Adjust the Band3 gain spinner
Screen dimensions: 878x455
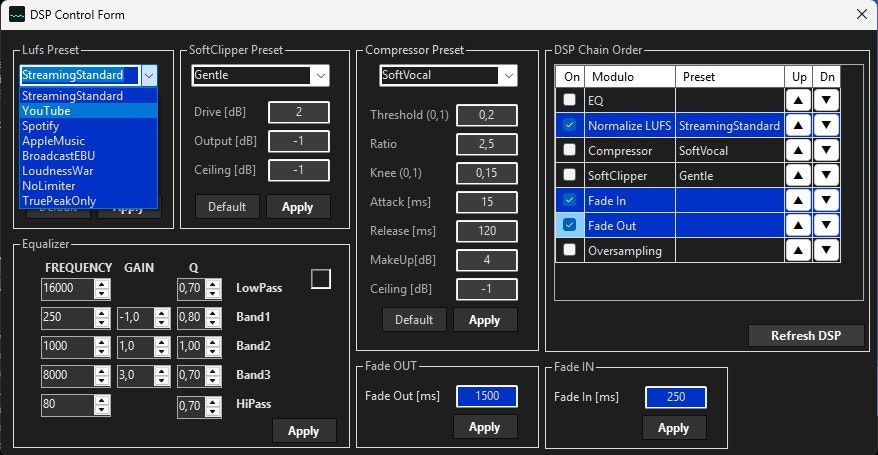[x=162, y=376]
